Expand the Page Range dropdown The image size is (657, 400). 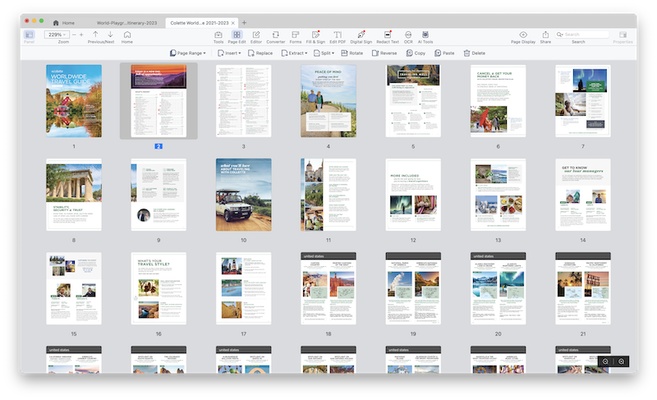pyautogui.click(x=188, y=53)
